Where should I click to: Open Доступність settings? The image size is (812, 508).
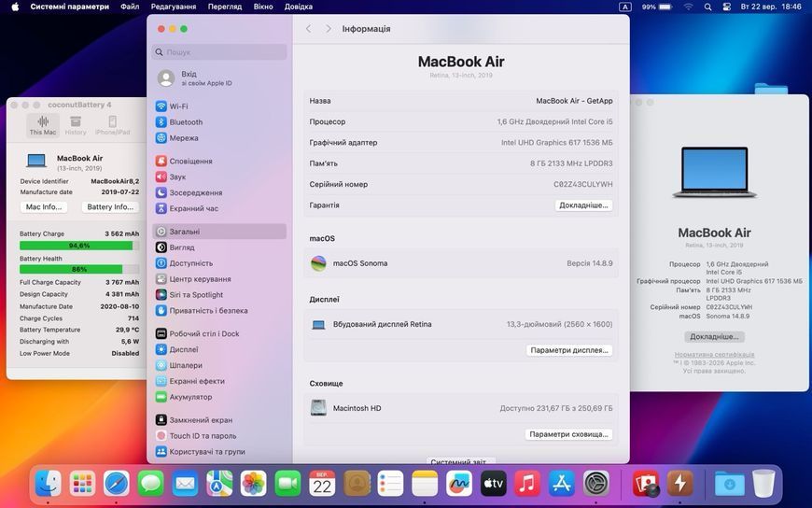click(x=219, y=263)
